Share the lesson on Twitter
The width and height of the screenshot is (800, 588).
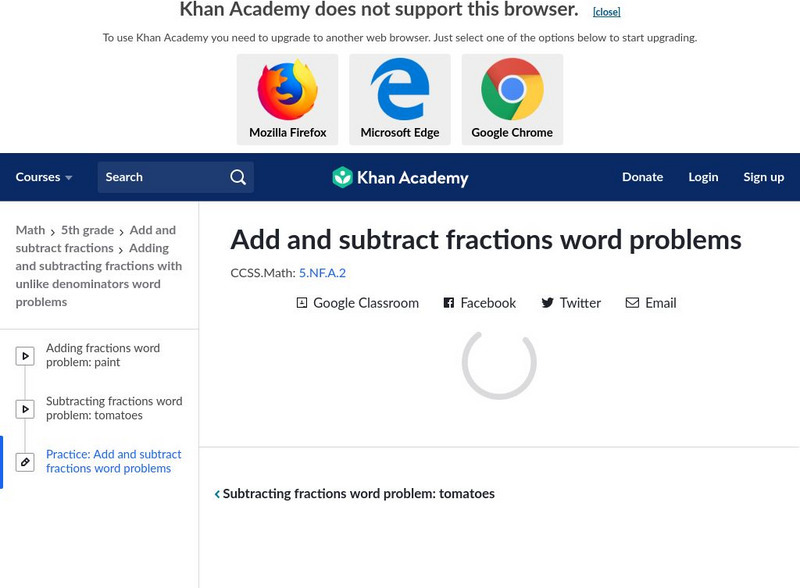click(571, 303)
